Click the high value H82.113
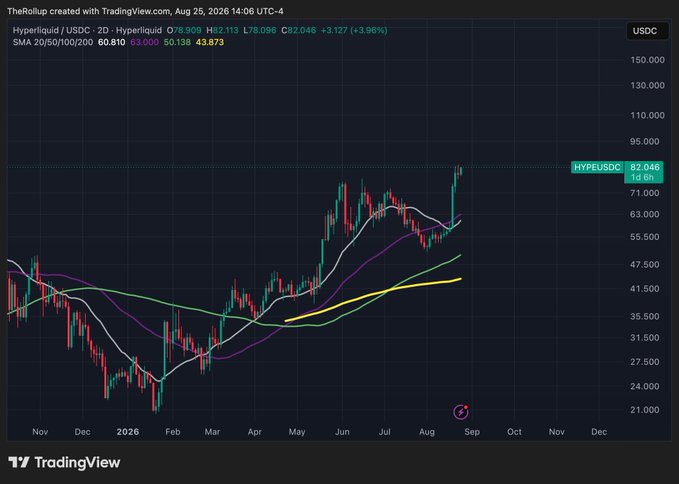This screenshot has height=484, width=679. [222, 30]
